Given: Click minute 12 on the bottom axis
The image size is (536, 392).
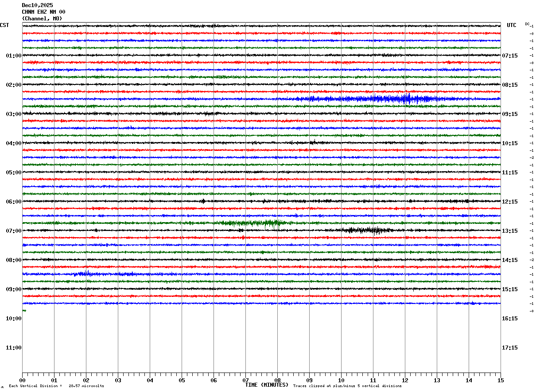Looking at the screenshot, I should click(x=405, y=380).
